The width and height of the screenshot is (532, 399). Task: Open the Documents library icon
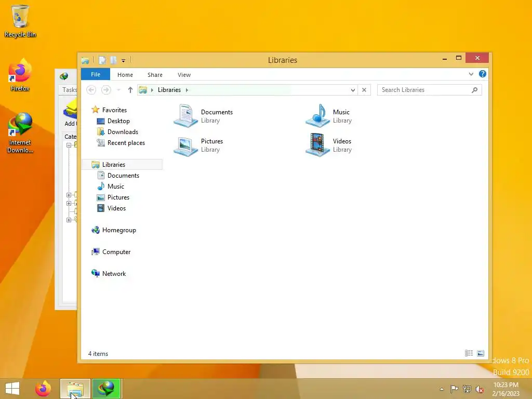[185, 116]
